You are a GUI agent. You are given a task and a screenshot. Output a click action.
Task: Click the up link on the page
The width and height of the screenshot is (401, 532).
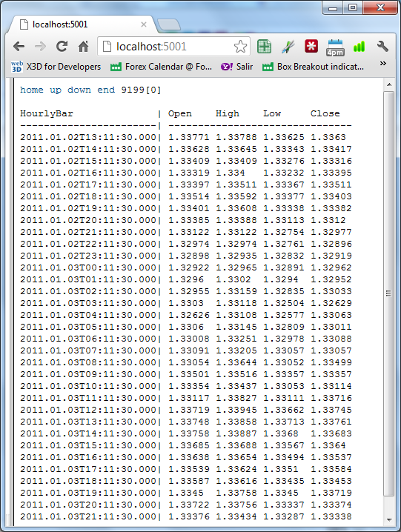(x=56, y=90)
